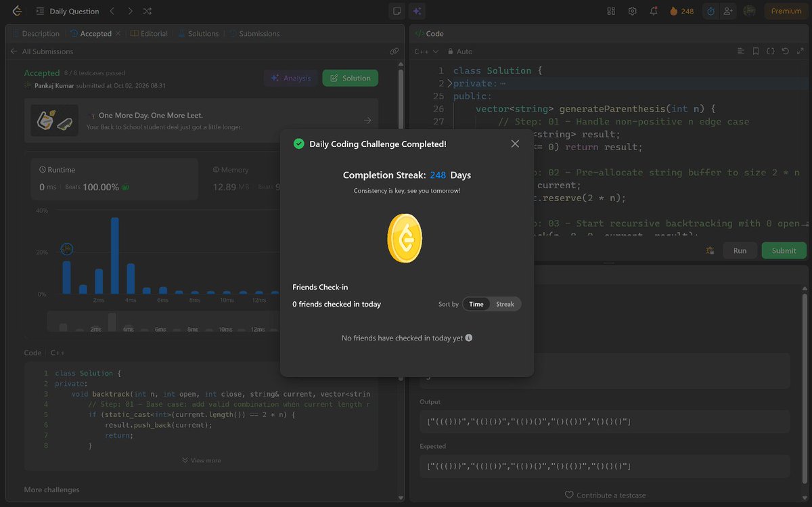
Task: Click the invite friend icon
Action: pyautogui.click(x=728, y=11)
